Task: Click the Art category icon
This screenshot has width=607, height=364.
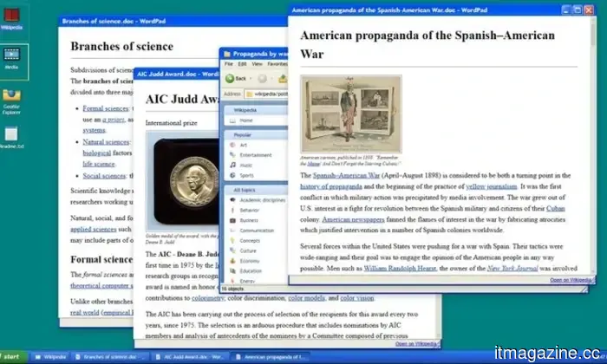Action: 232,145
